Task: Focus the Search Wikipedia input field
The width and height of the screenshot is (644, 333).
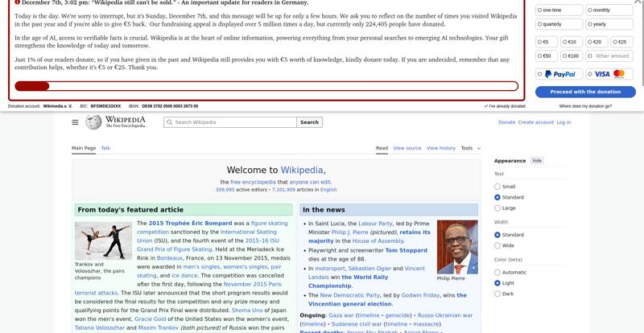Action: [233, 122]
